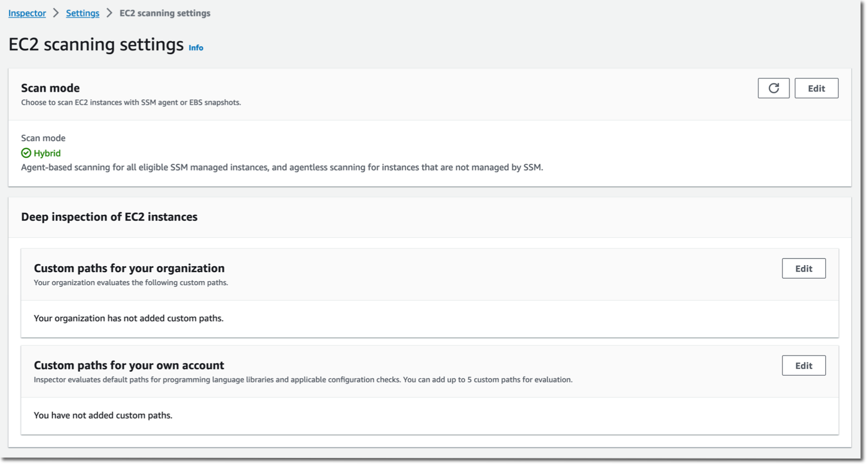Click the You have not added custom paths message
868x465 pixels.
click(x=103, y=415)
